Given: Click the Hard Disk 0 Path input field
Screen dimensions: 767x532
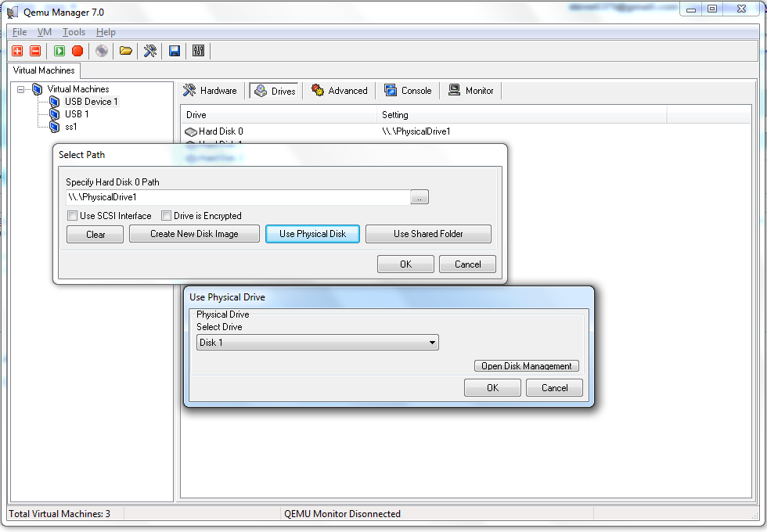Looking at the screenshot, I should click(x=238, y=197).
